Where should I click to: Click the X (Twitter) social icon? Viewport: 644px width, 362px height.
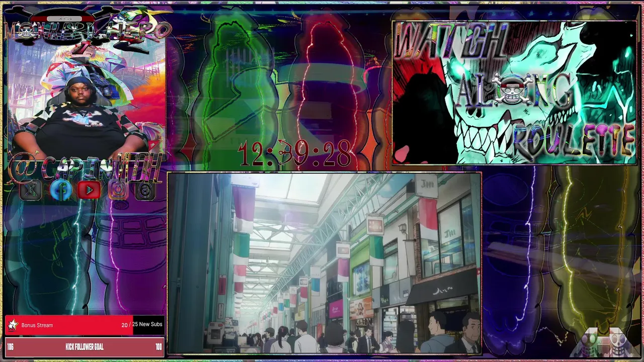point(31,190)
